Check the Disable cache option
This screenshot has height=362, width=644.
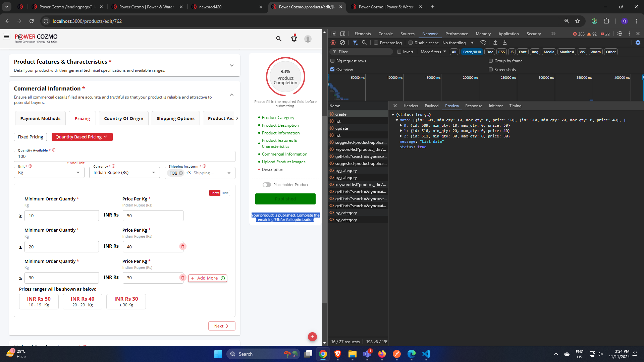[x=411, y=43]
